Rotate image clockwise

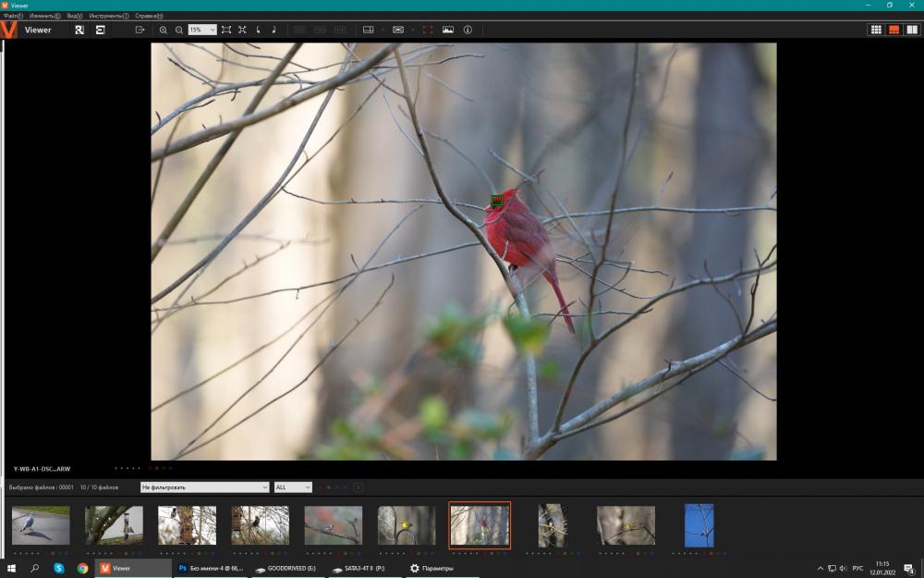coord(274,30)
